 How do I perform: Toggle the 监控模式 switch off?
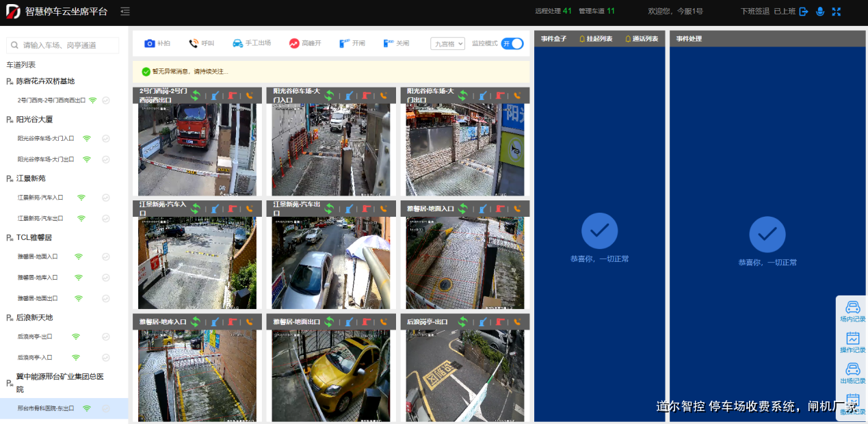click(x=512, y=44)
